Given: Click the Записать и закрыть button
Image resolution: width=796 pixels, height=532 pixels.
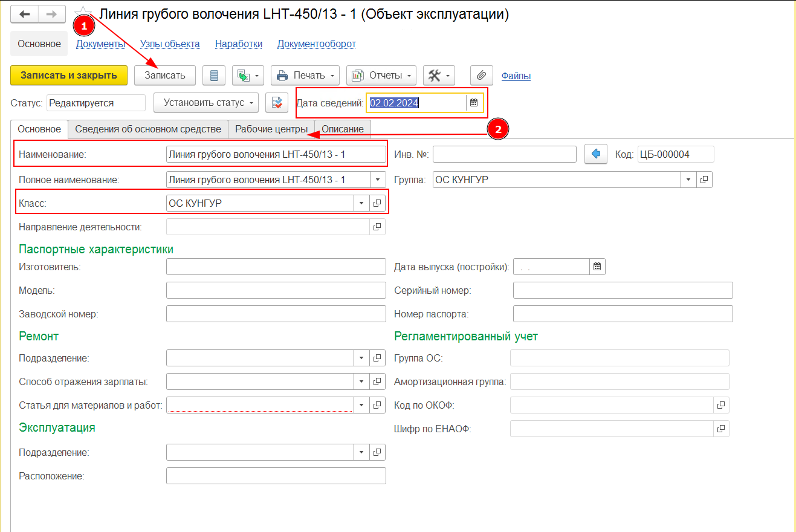Looking at the screenshot, I should 69,76.
